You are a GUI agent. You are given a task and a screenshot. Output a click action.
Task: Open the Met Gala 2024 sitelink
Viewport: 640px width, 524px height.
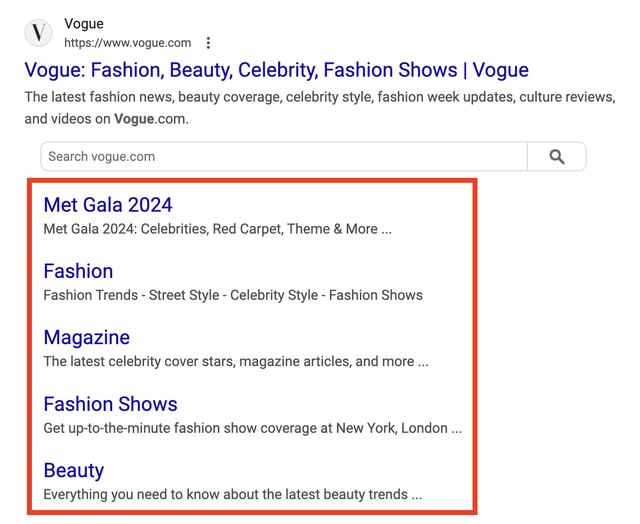click(108, 205)
